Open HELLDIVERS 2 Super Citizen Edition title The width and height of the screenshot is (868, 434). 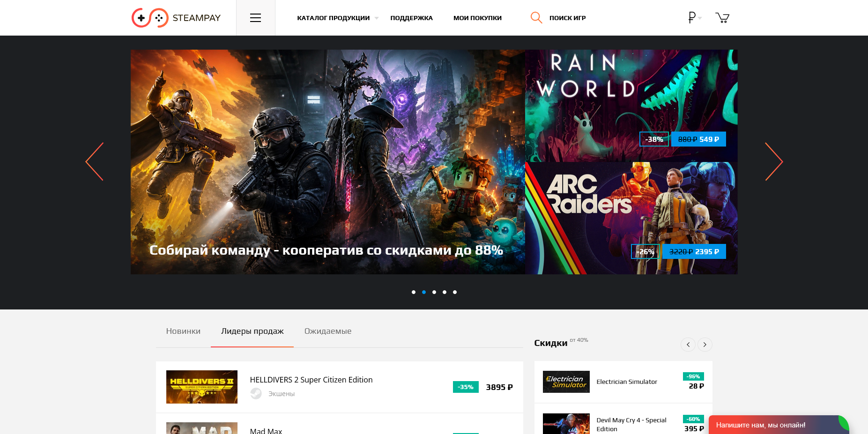pyautogui.click(x=311, y=380)
